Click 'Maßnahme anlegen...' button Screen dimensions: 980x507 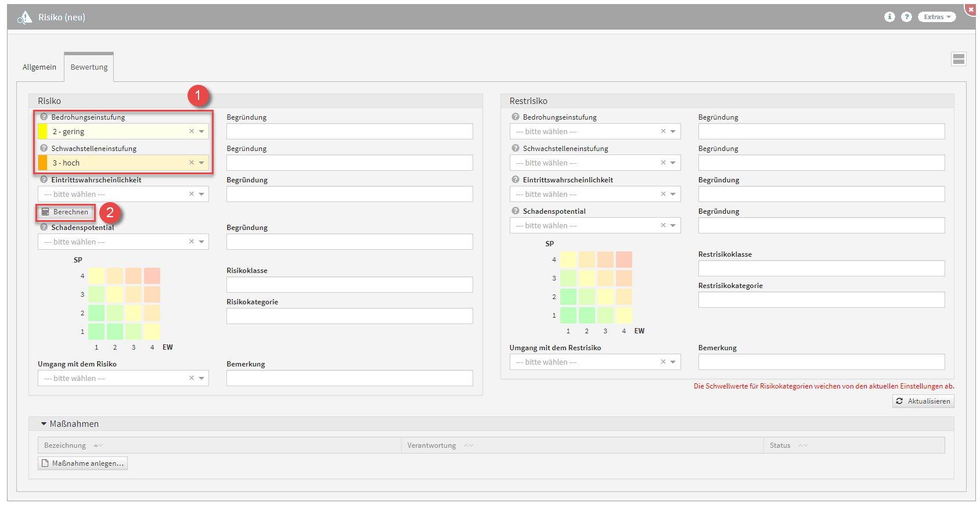82,463
